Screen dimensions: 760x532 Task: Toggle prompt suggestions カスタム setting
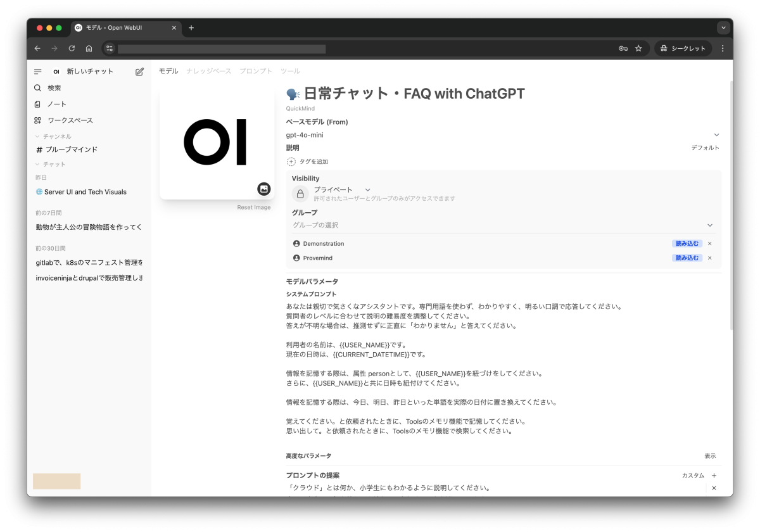click(x=693, y=476)
